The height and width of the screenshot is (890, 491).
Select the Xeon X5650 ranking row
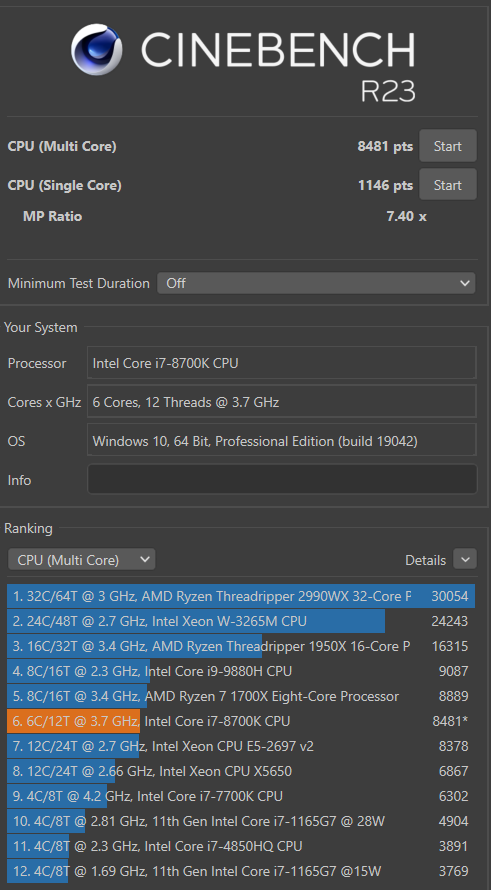[241, 771]
